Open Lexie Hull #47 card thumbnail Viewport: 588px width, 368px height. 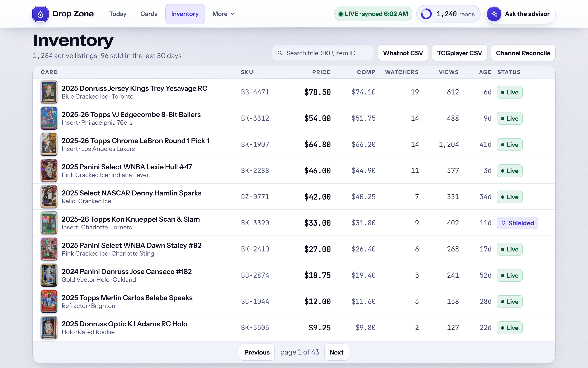49,171
